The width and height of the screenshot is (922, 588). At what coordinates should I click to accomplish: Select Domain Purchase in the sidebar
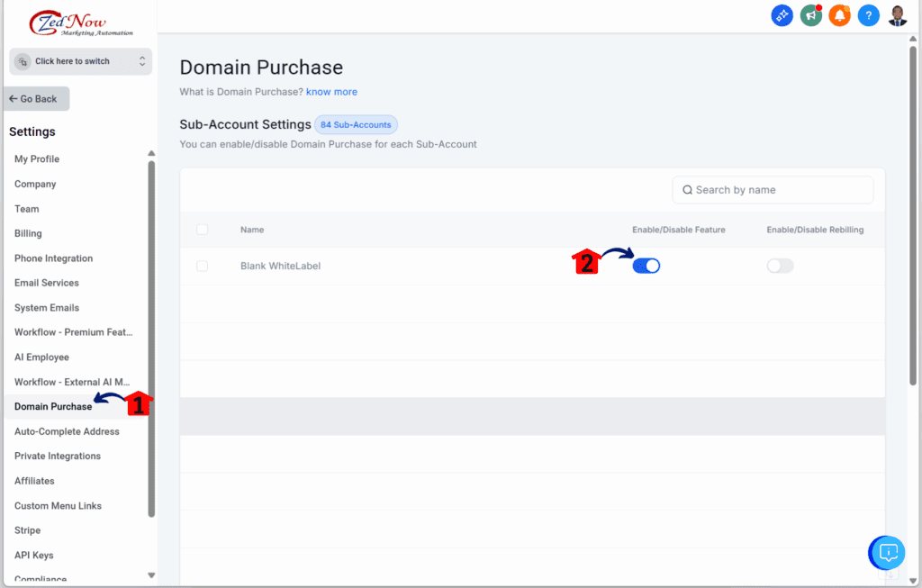click(53, 406)
